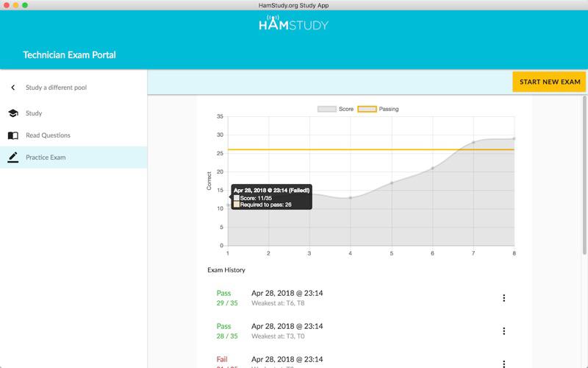
Task: Click Weakest at: T3, T0 text
Action: pyautogui.click(x=278, y=336)
